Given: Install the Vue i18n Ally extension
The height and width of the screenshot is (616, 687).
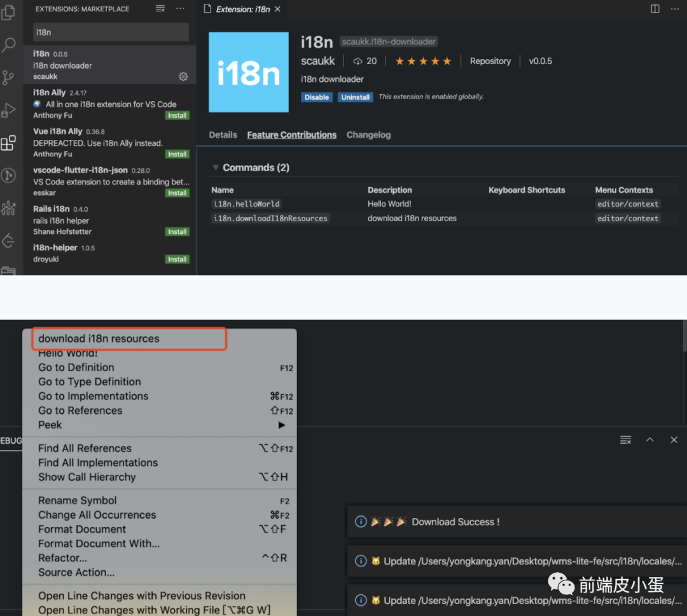Looking at the screenshot, I should tap(177, 154).
